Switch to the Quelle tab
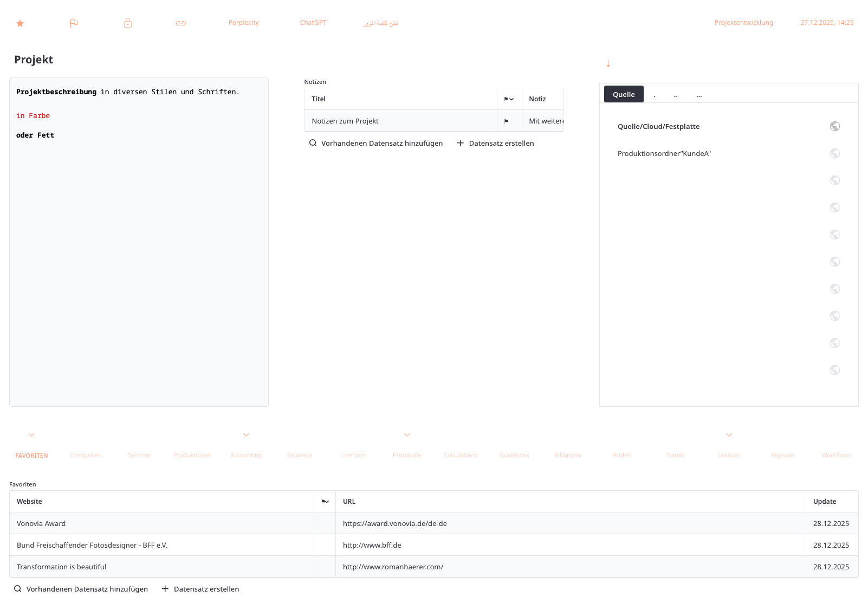This screenshot has width=868, height=604. 623,94
